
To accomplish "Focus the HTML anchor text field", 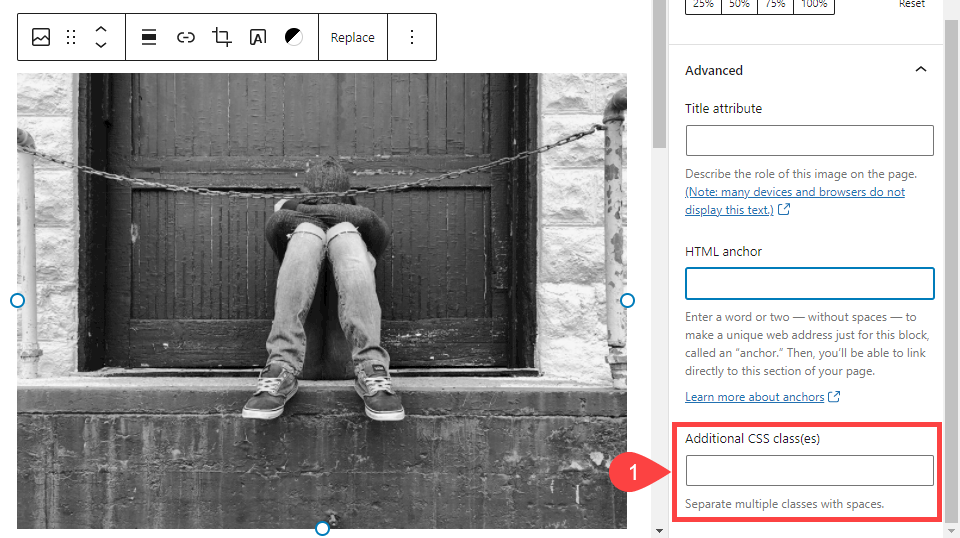I will (x=809, y=283).
